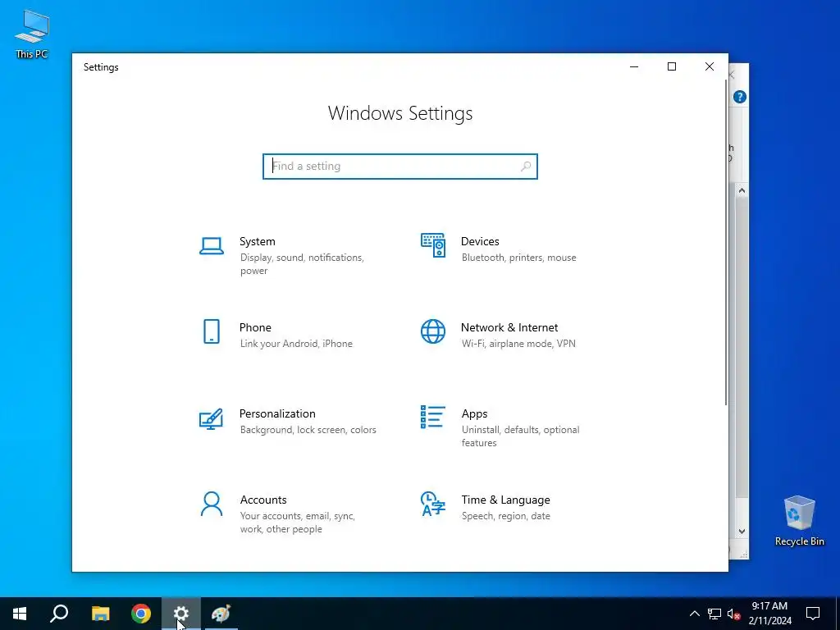
Task: Open the Phone settings icon
Action: coord(212,331)
